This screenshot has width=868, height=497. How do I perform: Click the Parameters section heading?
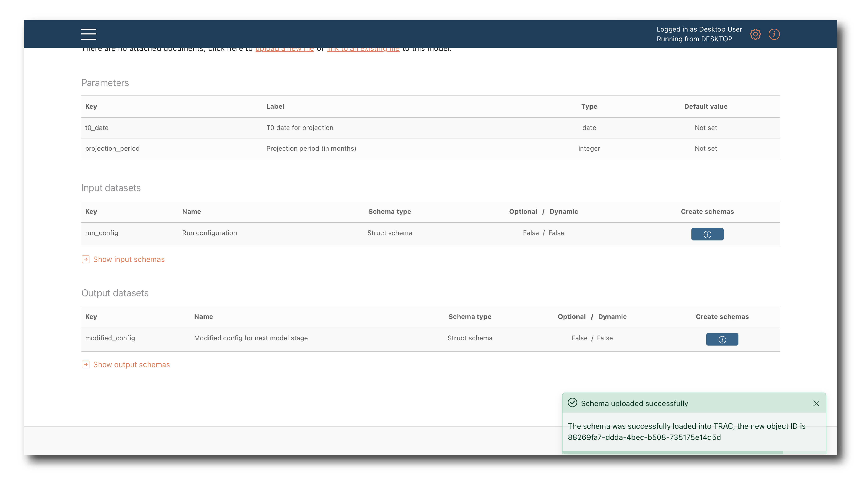click(105, 83)
